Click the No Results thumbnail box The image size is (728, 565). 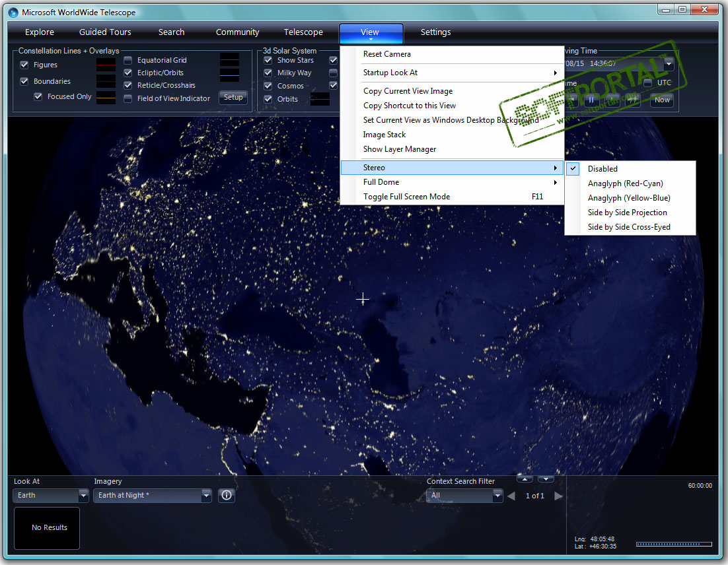pyautogui.click(x=47, y=528)
